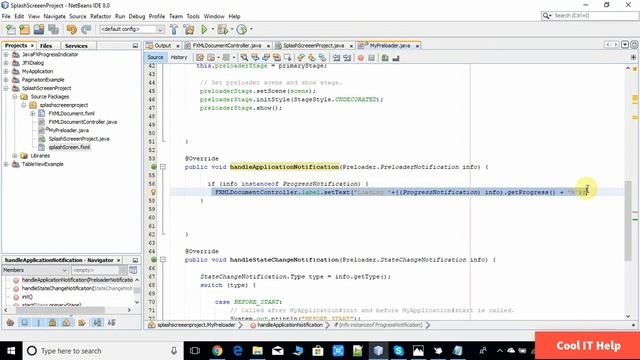The height and width of the screenshot is (360, 640).
Task: Click the lightbulb hint icon on line 57
Action: (154, 192)
